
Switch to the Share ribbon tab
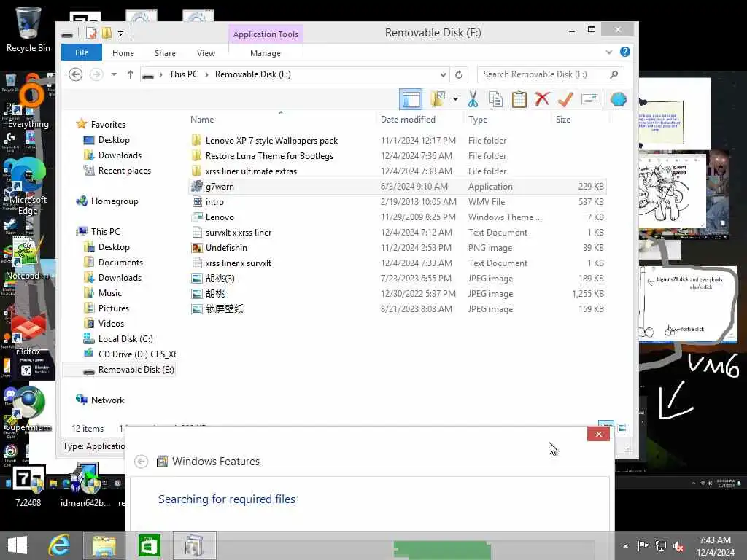[x=165, y=52]
